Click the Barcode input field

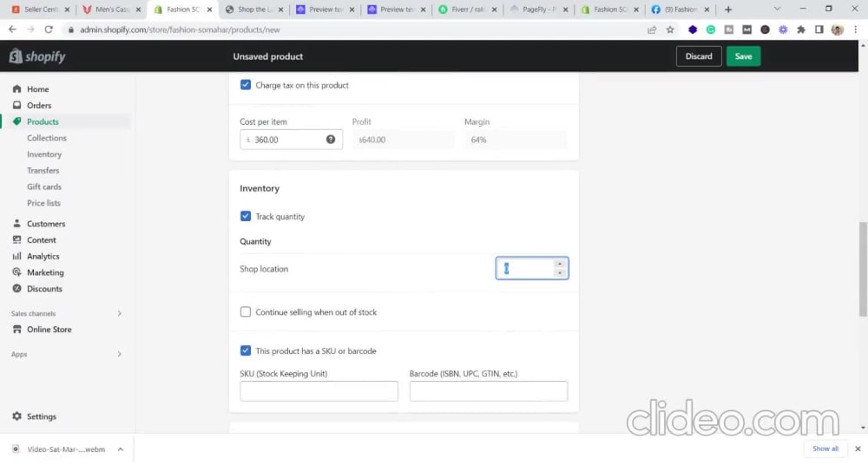pos(489,391)
